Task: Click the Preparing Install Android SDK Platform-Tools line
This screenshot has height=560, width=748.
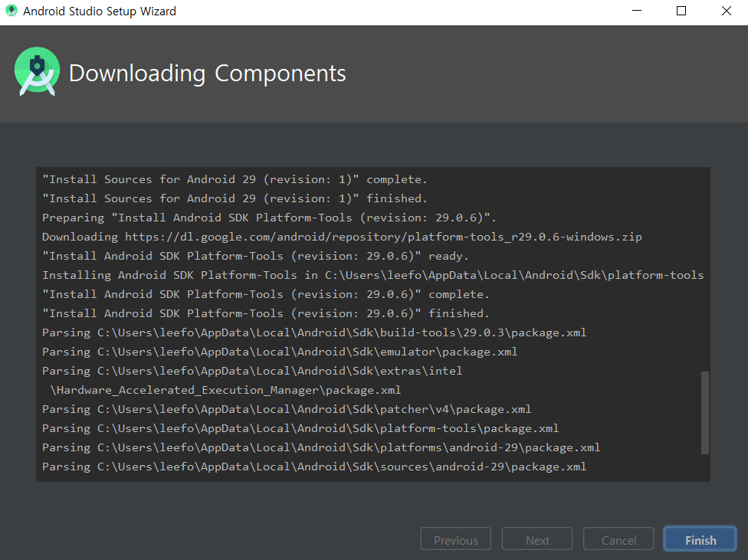Action: [269, 218]
